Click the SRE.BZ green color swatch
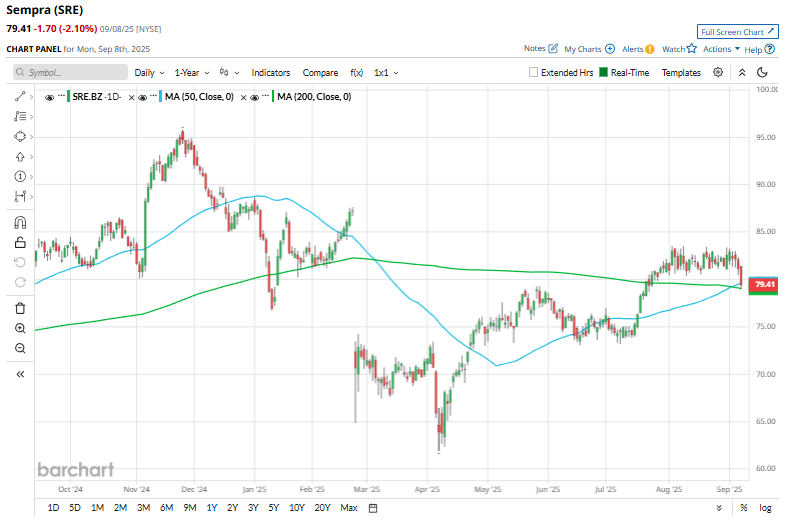The image size is (787, 527). pos(68,96)
